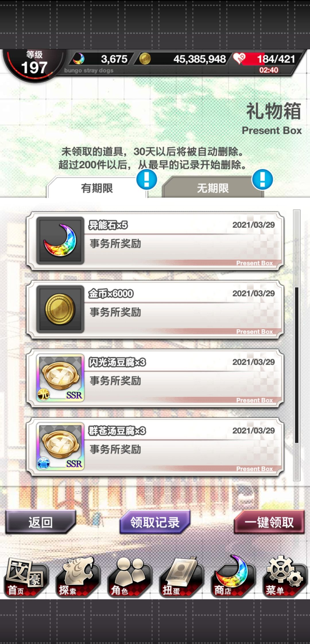310x644 pixels.
Task: Tap the 闪光汤豆腐 SSR item thumbnail
Action: pos(60,378)
